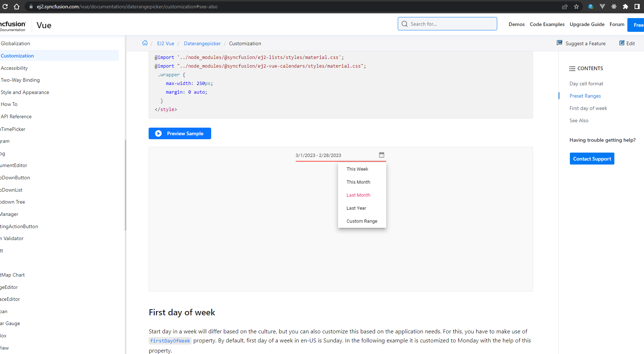Pick Custom Range from preset list
Viewport: 644px width, 354px height.
(362, 221)
